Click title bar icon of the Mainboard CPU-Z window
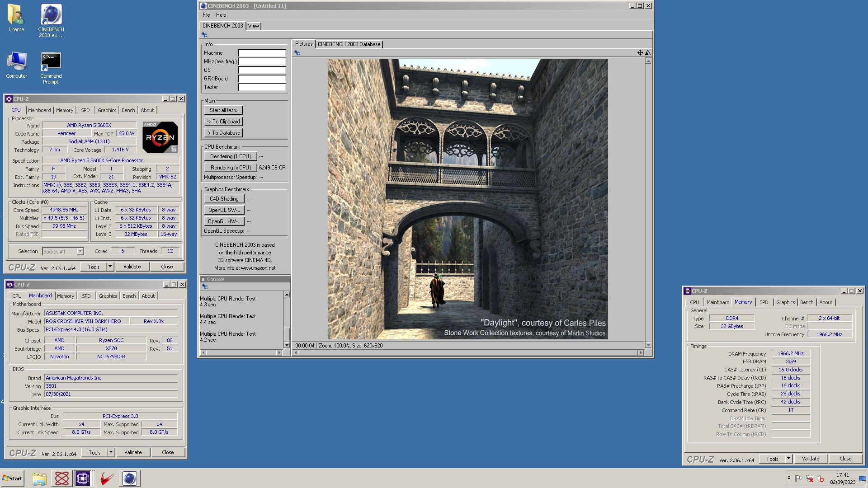868x488 pixels. click(x=10, y=285)
